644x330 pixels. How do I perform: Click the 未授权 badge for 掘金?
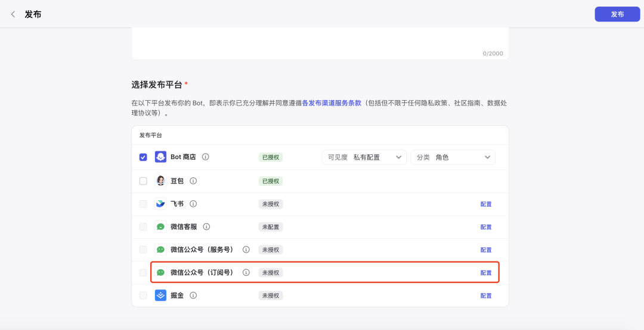tap(271, 296)
